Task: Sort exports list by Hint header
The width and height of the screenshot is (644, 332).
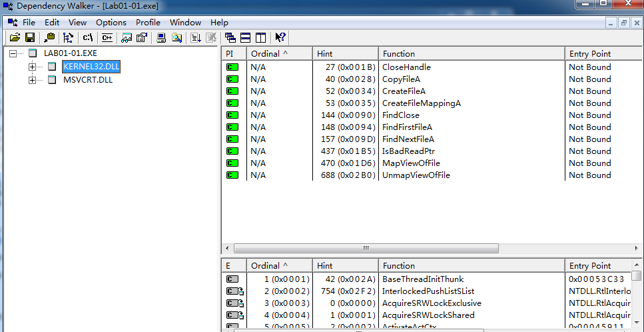Action: tap(346, 266)
